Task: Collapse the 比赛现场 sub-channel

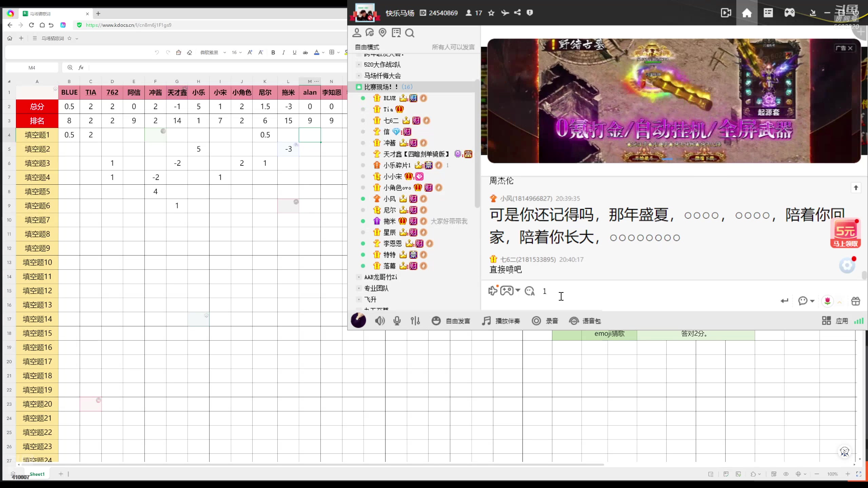Action: [359, 87]
